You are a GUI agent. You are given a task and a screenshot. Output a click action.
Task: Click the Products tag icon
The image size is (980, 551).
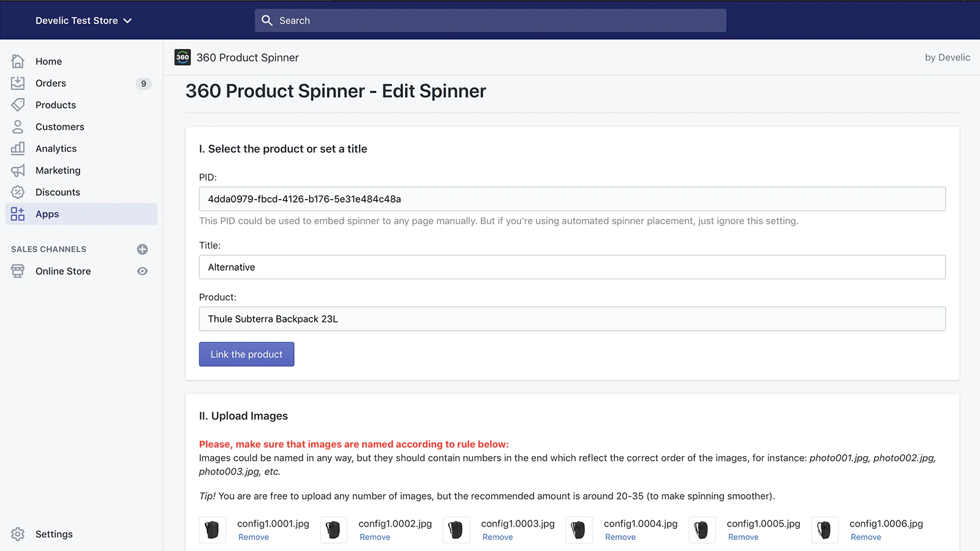pos(18,105)
